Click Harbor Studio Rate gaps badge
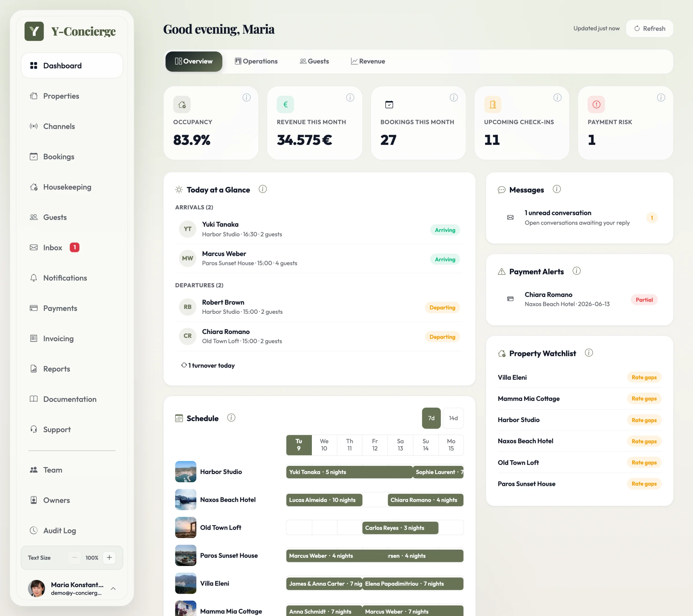This screenshot has width=693, height=616. (644, 420)
